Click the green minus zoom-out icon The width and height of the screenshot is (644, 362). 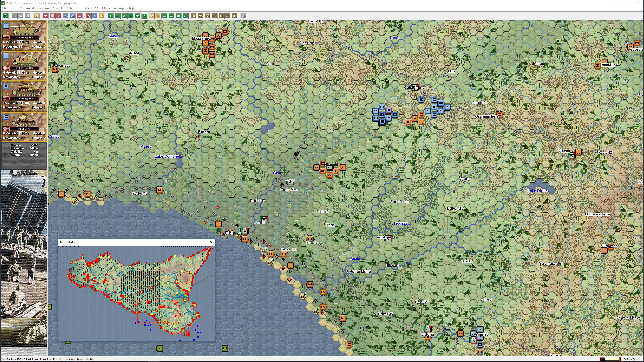point(117,16)
